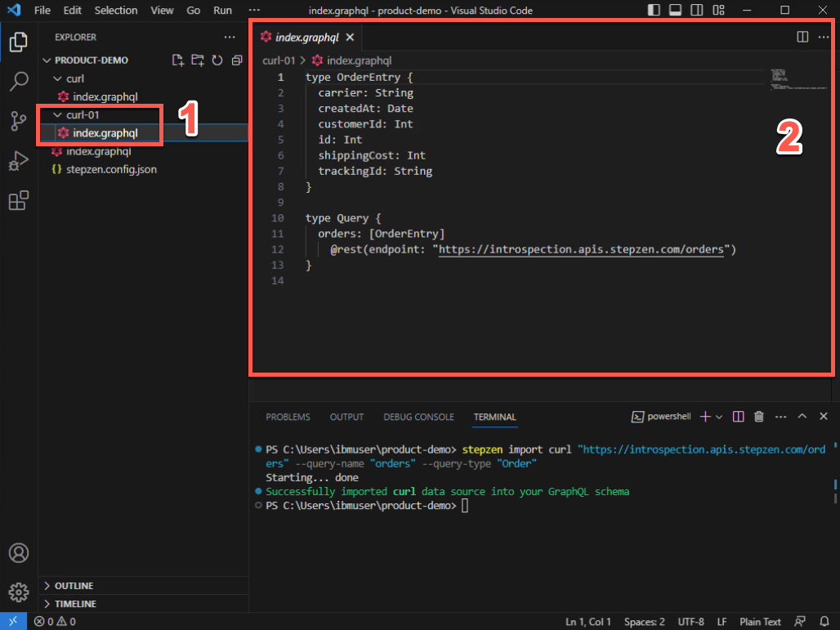Viewport: 840px width, 630px height.
Task: Click the New File icon in Explorer
Action: tap(178, 60)
